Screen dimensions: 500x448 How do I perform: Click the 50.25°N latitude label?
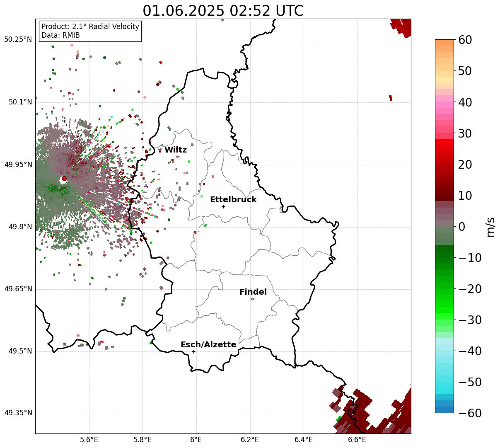click(x=18, y=39)
